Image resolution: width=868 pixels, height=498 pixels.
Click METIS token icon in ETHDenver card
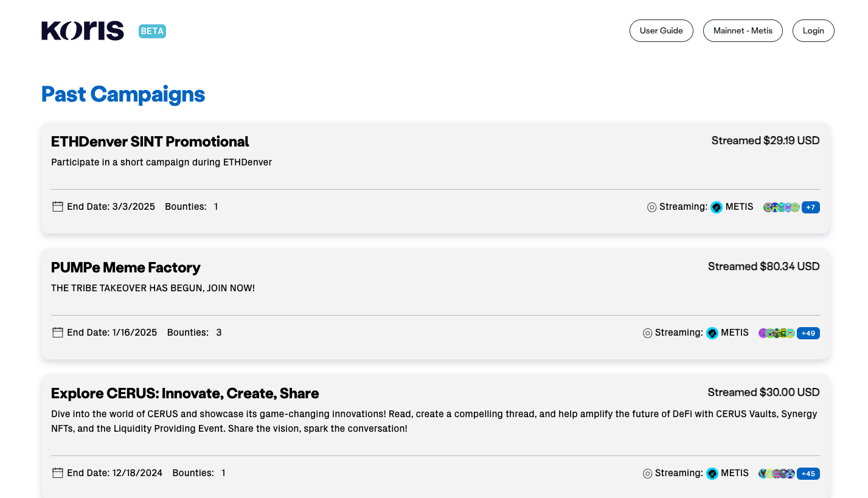[x=717, y=207]
